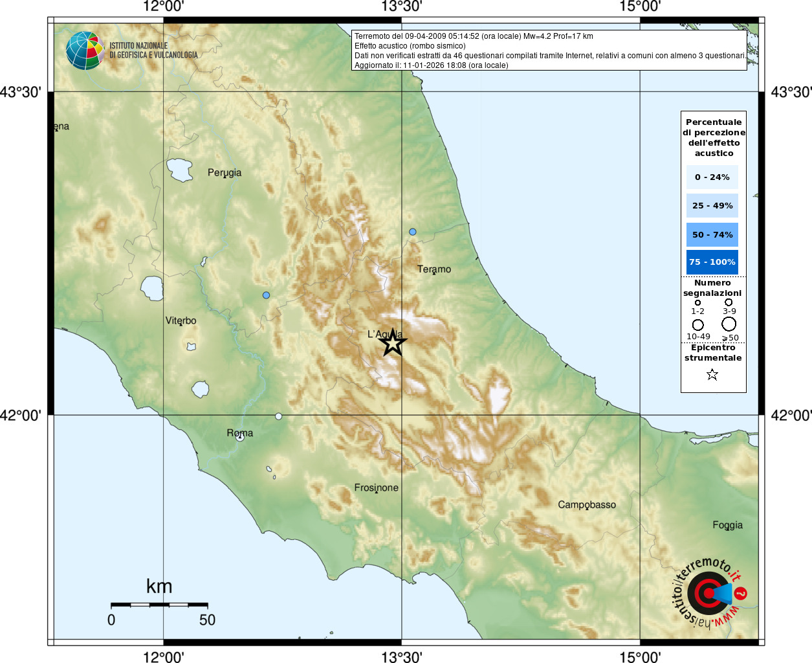This screenshot has width=812, height=663.
Task: Click the 'Aggiornato il: 11-01-2026' line
Action: tap(431, 65)
